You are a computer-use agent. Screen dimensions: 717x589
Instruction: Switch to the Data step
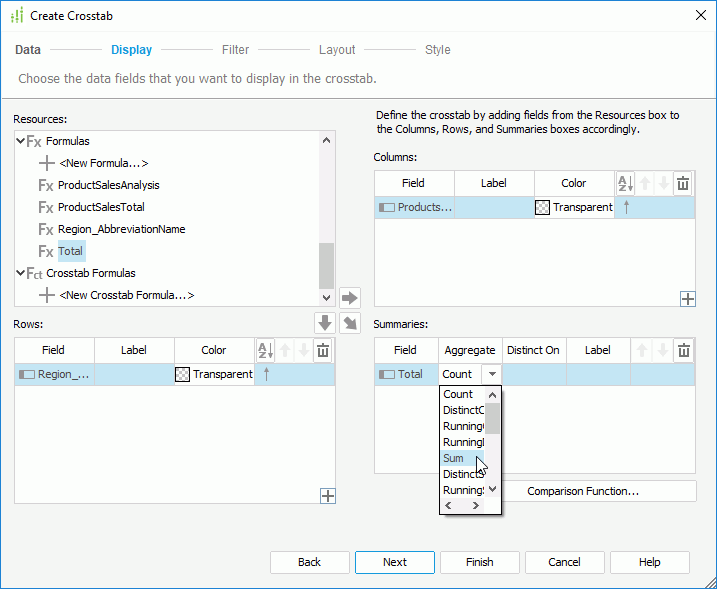tap(28, 50)
